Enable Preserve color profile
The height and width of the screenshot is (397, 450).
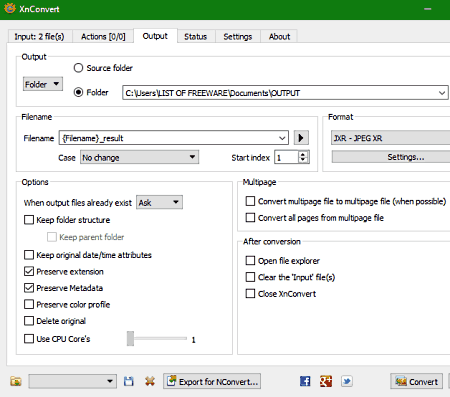[29, 304]
